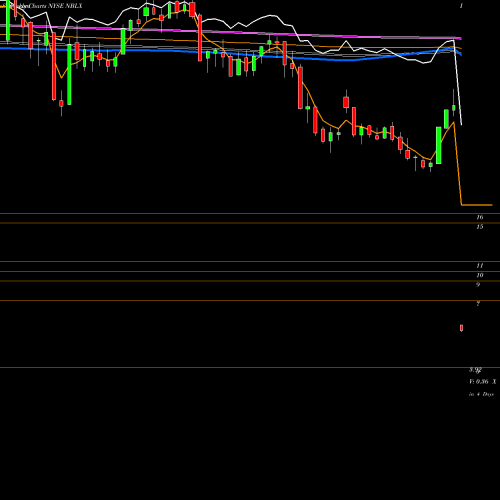
Task: Click the isolated red candle below price 7
Action: (x=461, y=328)
